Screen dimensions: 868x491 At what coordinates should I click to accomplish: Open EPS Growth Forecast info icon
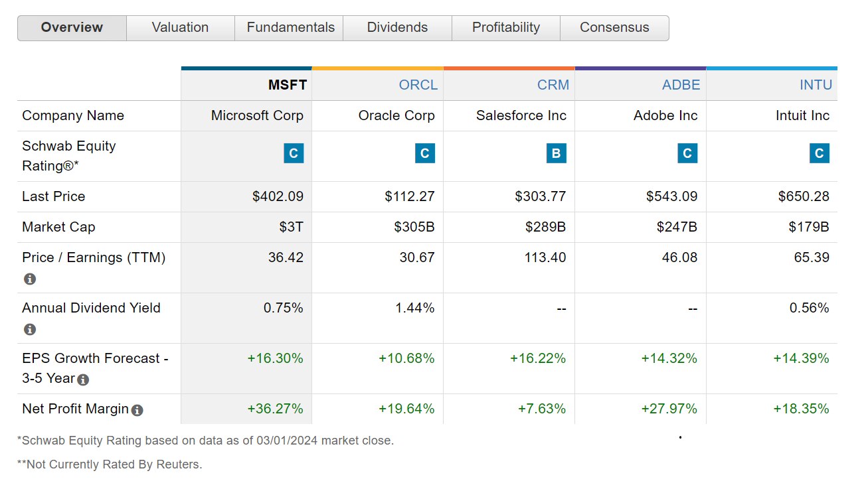(x=83, y=380)
